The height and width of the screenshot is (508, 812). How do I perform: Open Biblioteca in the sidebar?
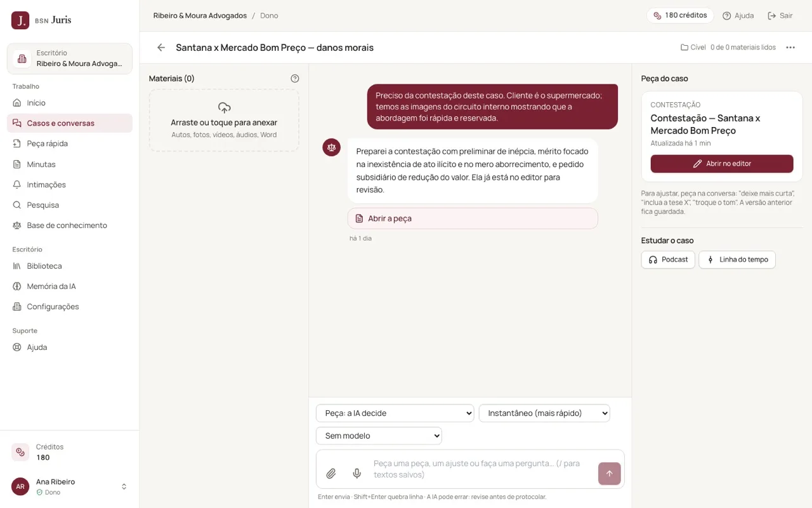(70, 266)
